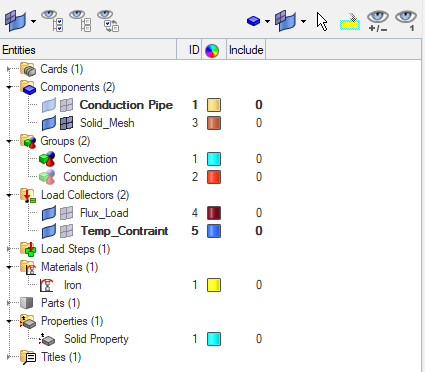Select the Conduction group
This screenshot has height=372, width=425.
coord(90,177)
